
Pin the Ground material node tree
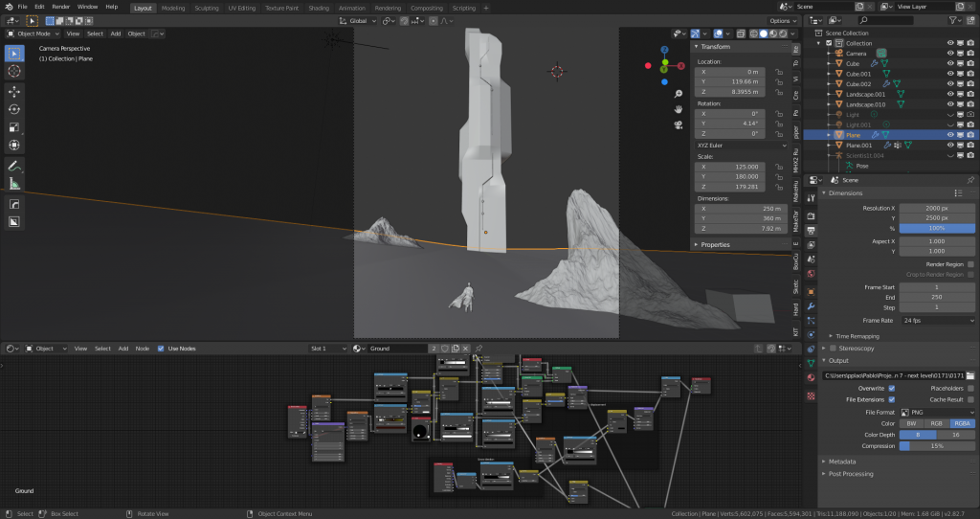[479, 349]
